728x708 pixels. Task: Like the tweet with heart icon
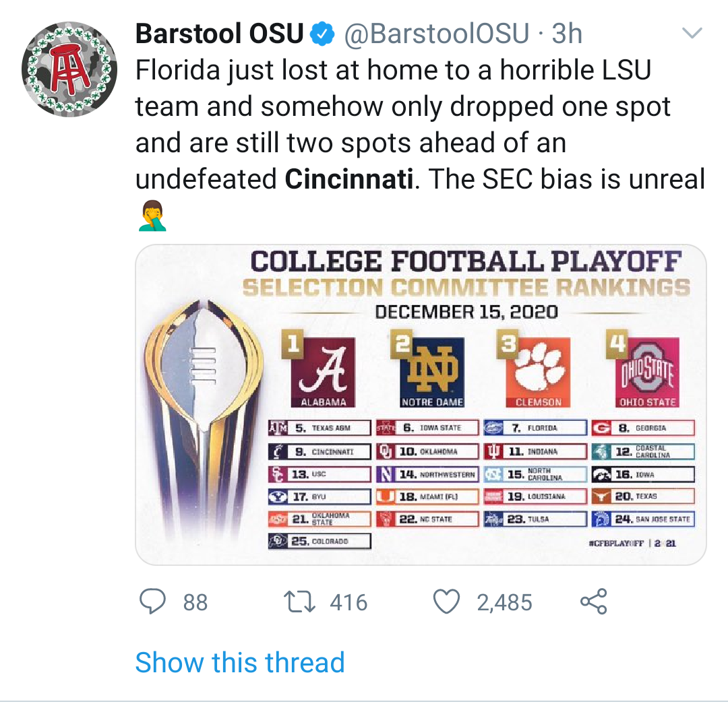pos(446,602)
